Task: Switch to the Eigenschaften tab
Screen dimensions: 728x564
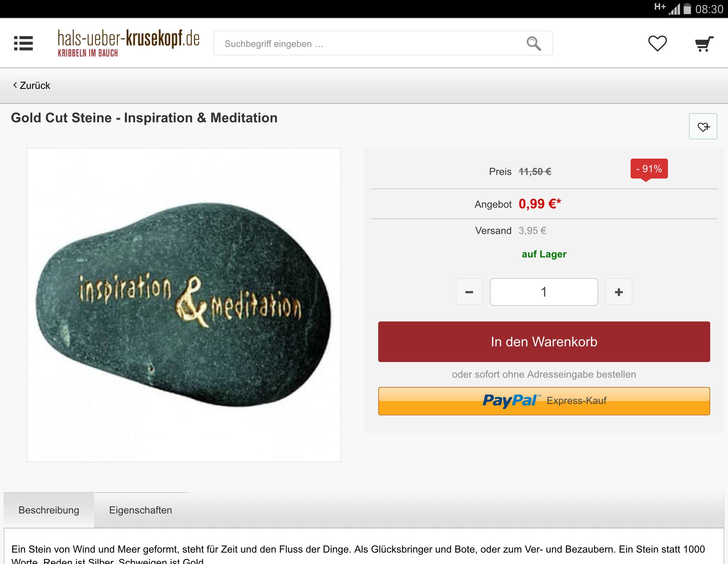Action: coord(140,510)
